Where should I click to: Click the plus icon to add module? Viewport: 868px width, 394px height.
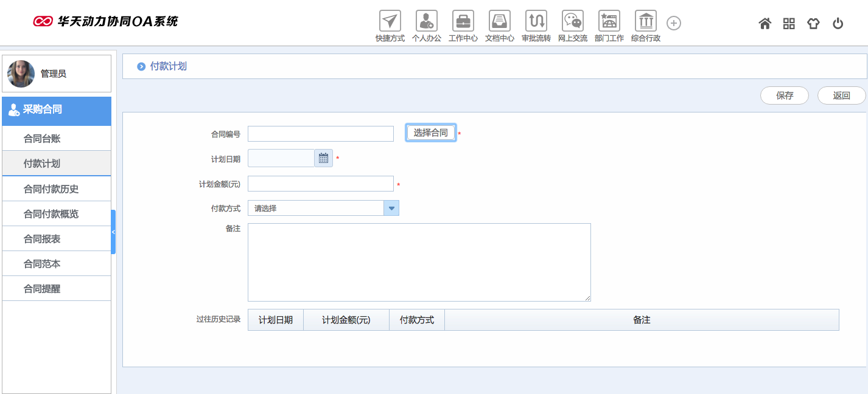coord(674,23)
